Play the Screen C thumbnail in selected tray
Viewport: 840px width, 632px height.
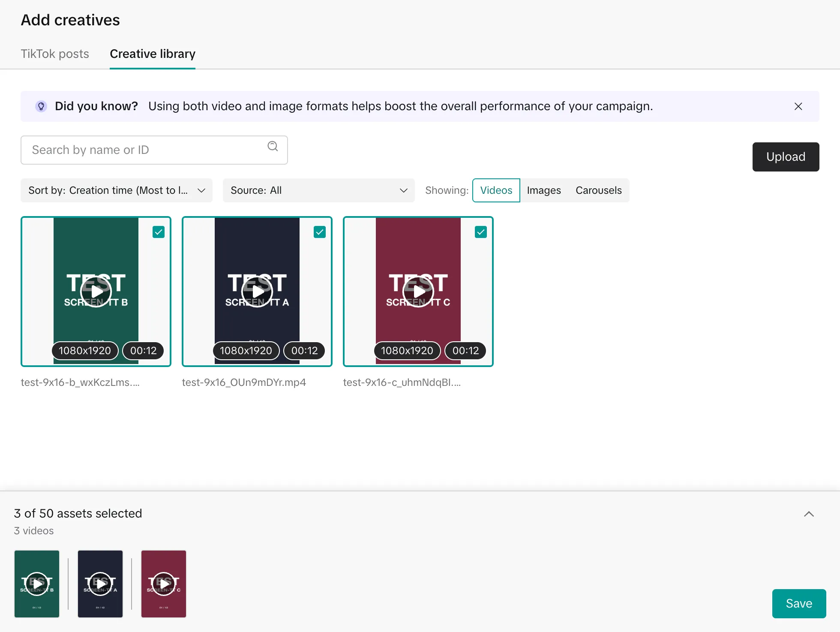point(164,584)
